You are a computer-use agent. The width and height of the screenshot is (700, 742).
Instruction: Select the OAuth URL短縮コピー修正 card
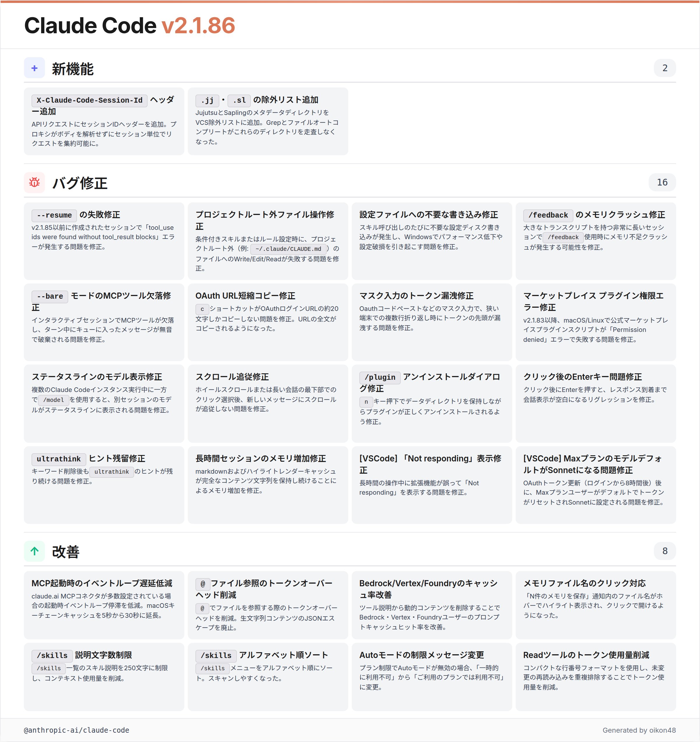pyautogui.click(x=268, y=322)
